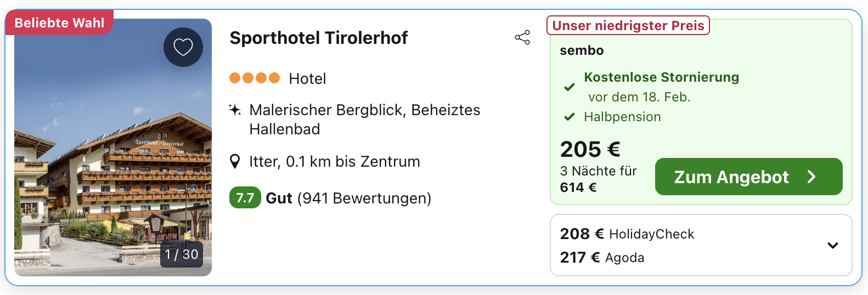Click the green 7.7 rating badge

(245, 198)
